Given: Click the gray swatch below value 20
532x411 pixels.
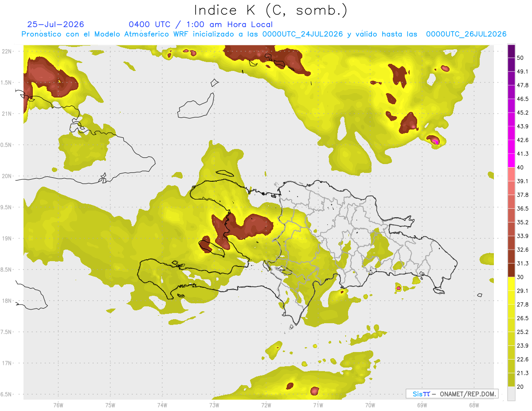Looking at the screenshot, I should [511, 393].
